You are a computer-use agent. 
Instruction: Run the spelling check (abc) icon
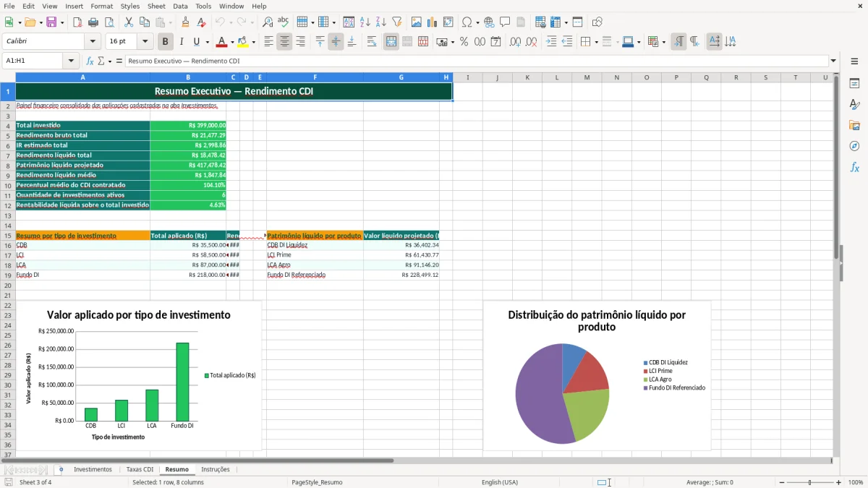click(x=284, y=22)
